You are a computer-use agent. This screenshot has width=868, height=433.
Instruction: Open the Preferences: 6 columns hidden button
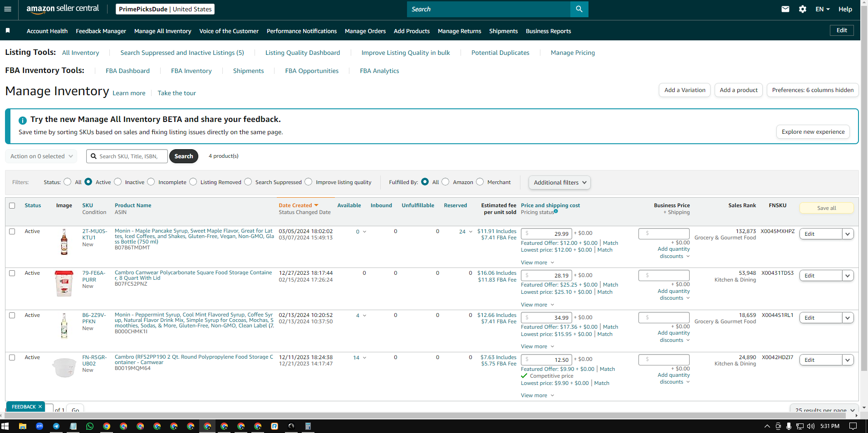[813, 90]
